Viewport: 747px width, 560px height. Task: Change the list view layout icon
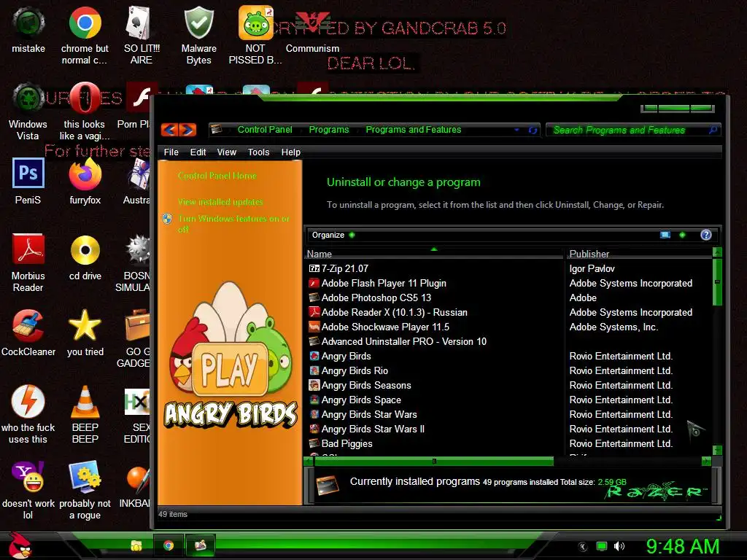665,235
